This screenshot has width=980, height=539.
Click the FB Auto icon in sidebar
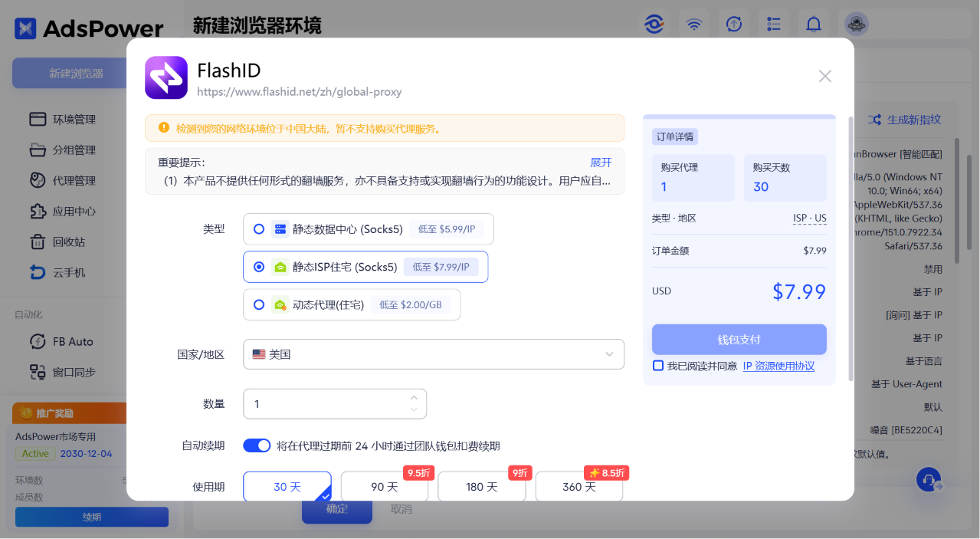coord(38,342)
